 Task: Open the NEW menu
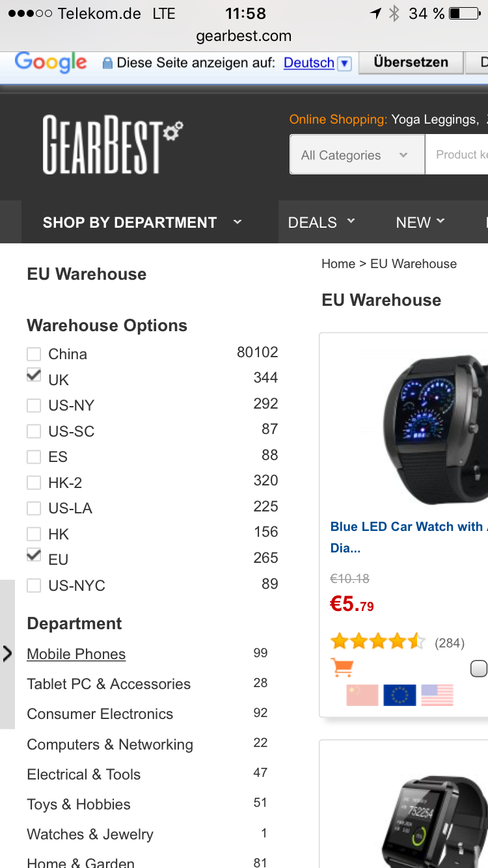pos(420,223)
